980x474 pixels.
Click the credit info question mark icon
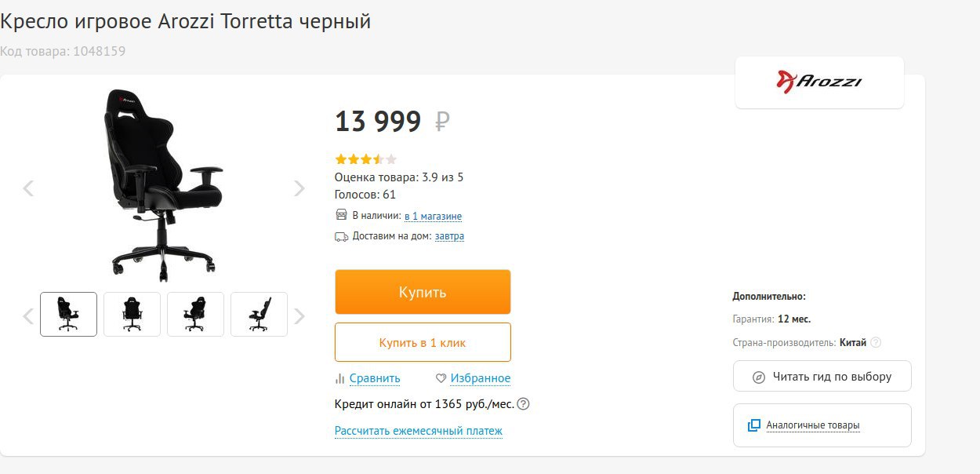(524, 405)
